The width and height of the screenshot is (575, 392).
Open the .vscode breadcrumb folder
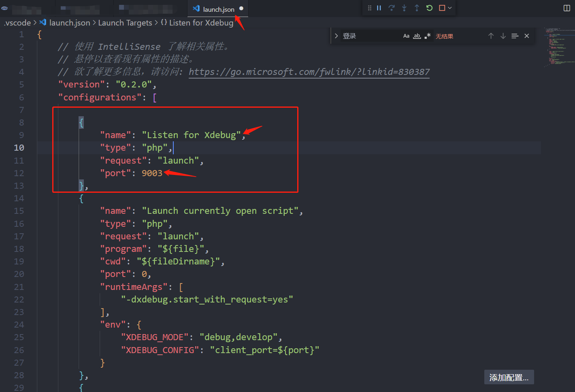(x=17, y=23)
